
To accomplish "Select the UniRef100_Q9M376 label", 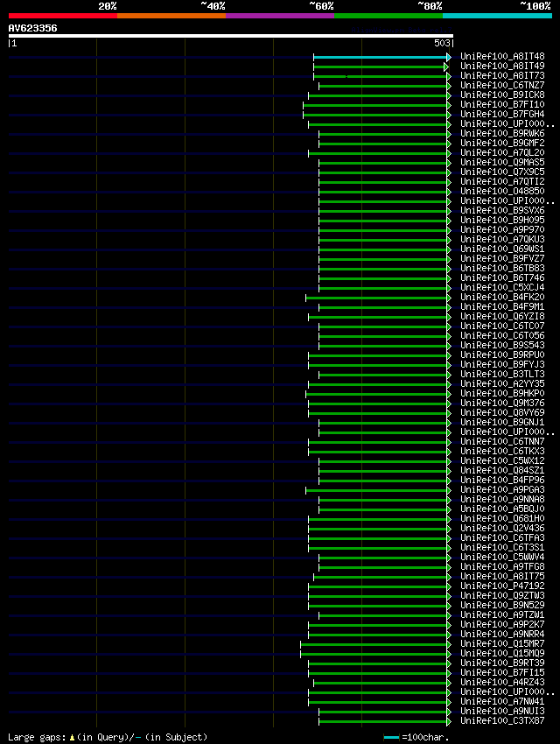I will [502, 403].
